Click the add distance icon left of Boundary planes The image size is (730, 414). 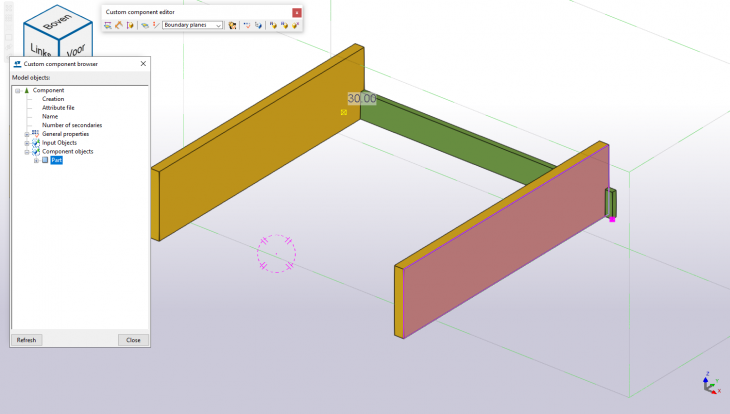pos(156,25)
